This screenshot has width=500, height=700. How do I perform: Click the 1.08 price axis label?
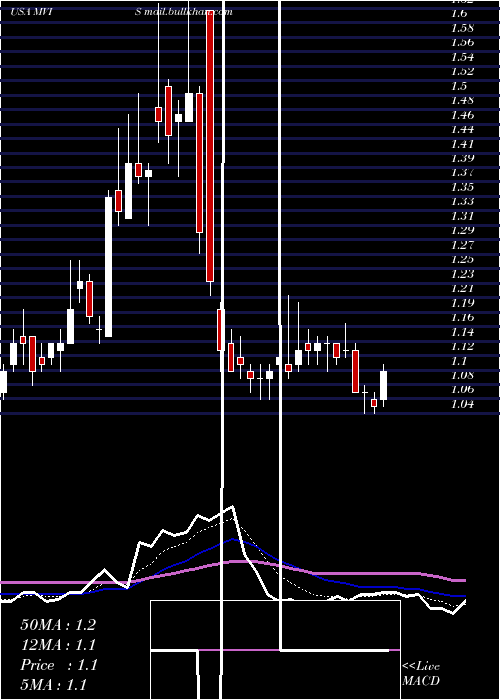pos(462,375)
